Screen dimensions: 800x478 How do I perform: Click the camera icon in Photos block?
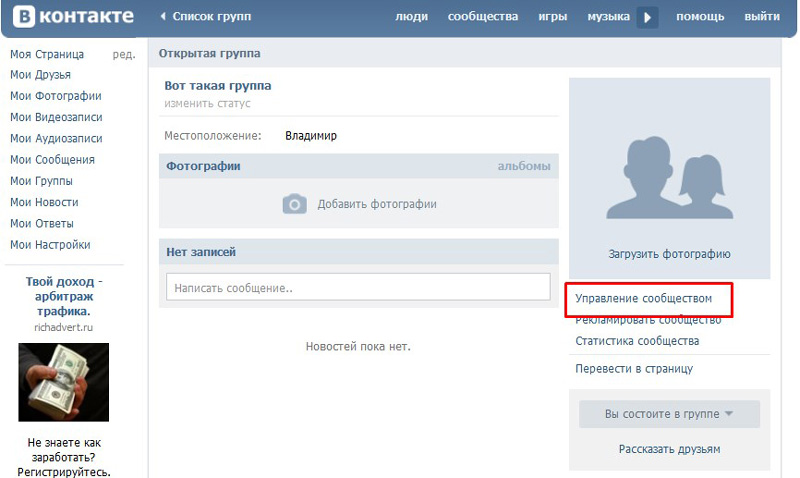(x=294, y=204)
